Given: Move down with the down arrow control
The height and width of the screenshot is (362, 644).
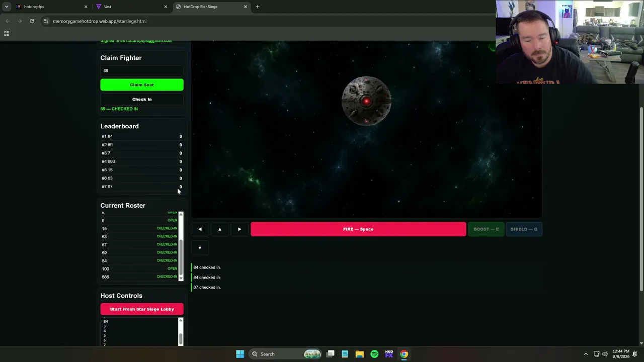Looking at the screenshot, I should (x=200, y=248).
